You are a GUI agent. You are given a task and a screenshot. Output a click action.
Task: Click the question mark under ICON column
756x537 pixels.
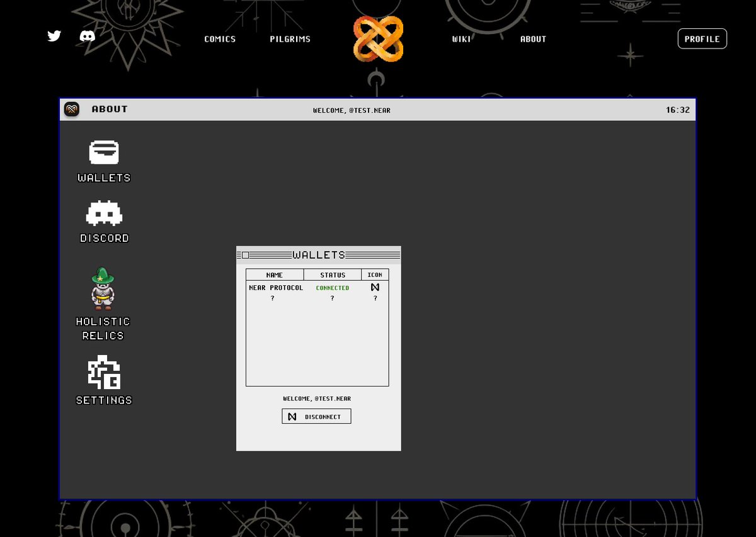coord(375,298)
